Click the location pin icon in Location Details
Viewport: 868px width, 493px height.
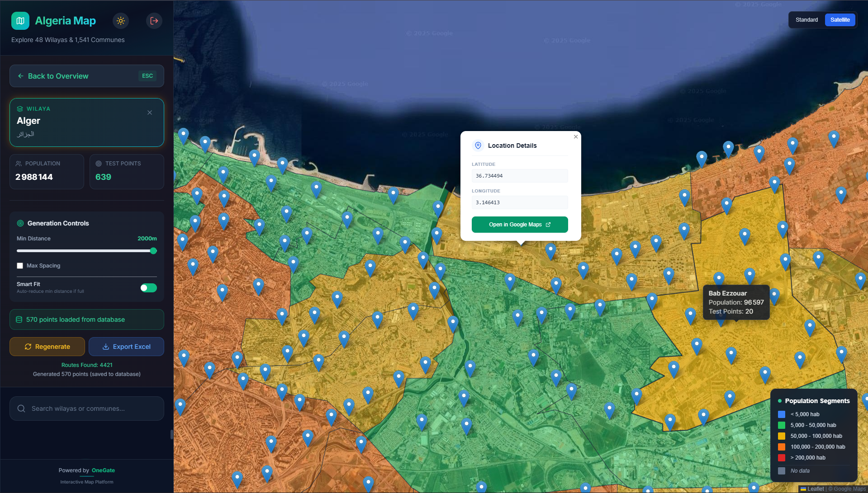pos(478,146)
